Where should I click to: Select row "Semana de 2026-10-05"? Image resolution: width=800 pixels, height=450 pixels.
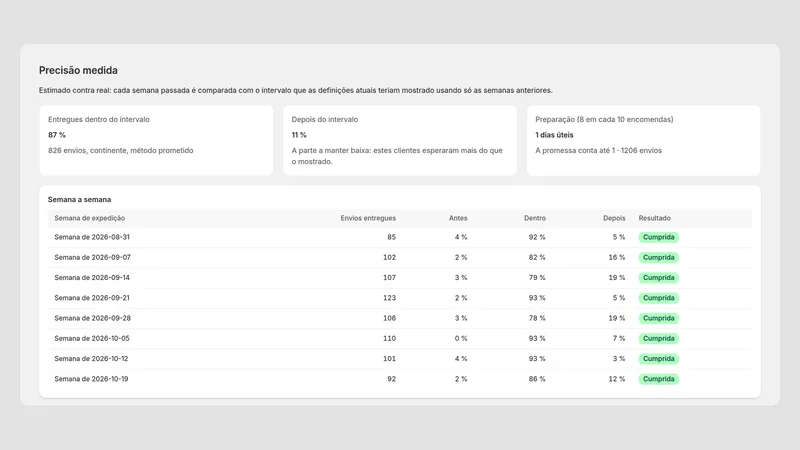[x=400, y=338]
